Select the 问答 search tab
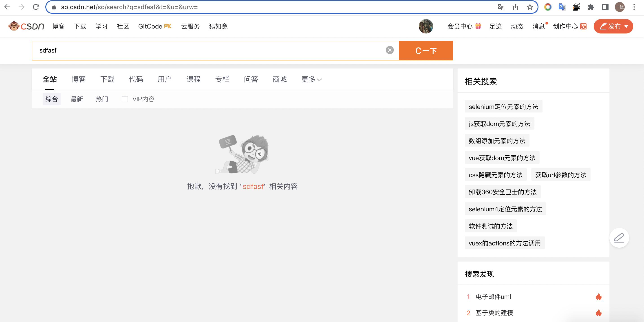Screen dimensions: 644x322 click(x=251, y=79)
